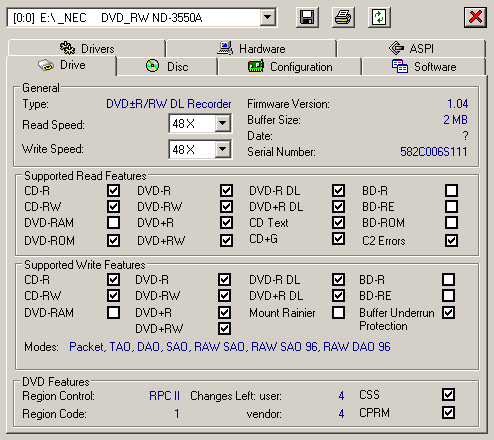
Task: Toggle DVD+RW write feature checkbox
Action: (x=224, y=329)
